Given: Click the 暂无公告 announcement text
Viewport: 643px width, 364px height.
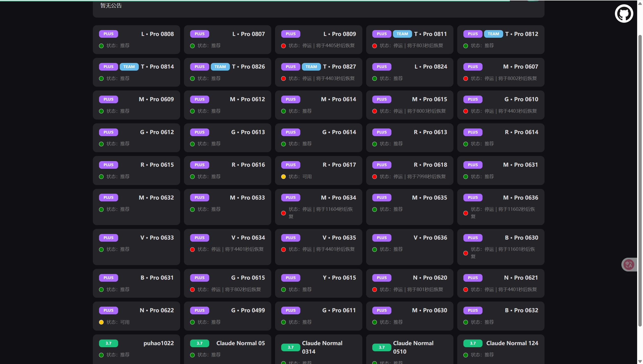Looking at the screenshot, I should coord(111,6).
